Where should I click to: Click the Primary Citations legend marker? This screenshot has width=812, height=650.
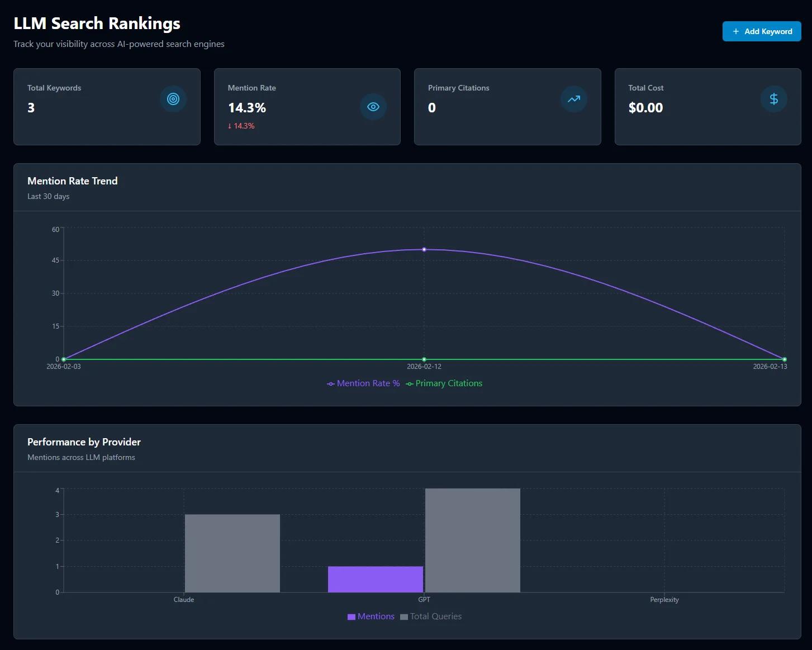pyautogui.click(x=410, y=383)
